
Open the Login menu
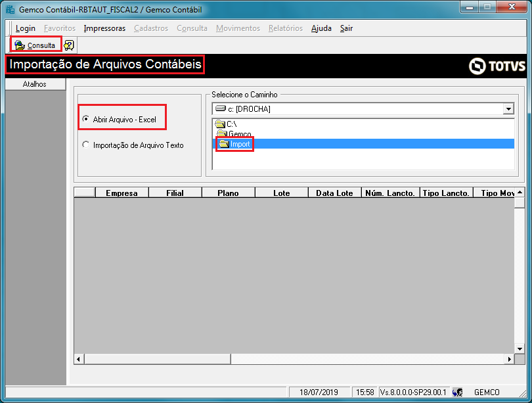click(x=26, y=28)
